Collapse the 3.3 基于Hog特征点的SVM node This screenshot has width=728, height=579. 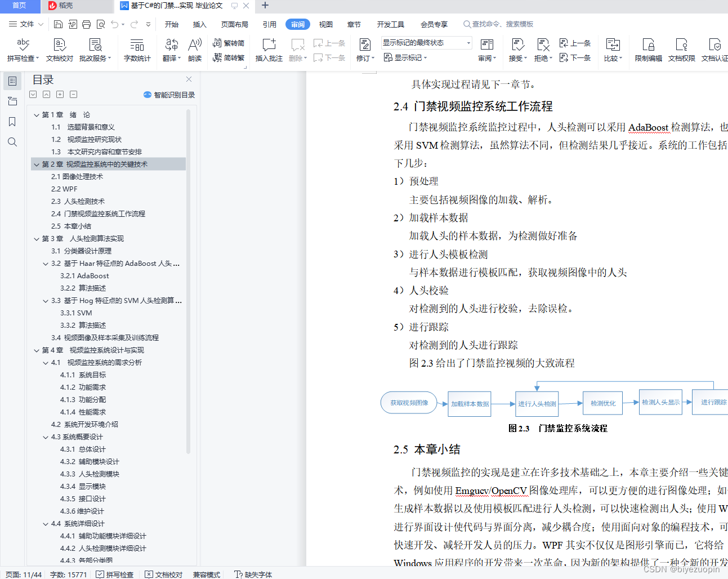[x=46, y=301]
